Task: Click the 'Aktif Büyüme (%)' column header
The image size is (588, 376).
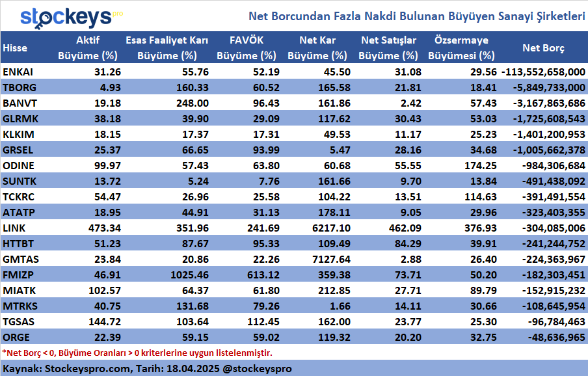Action: 88,48
